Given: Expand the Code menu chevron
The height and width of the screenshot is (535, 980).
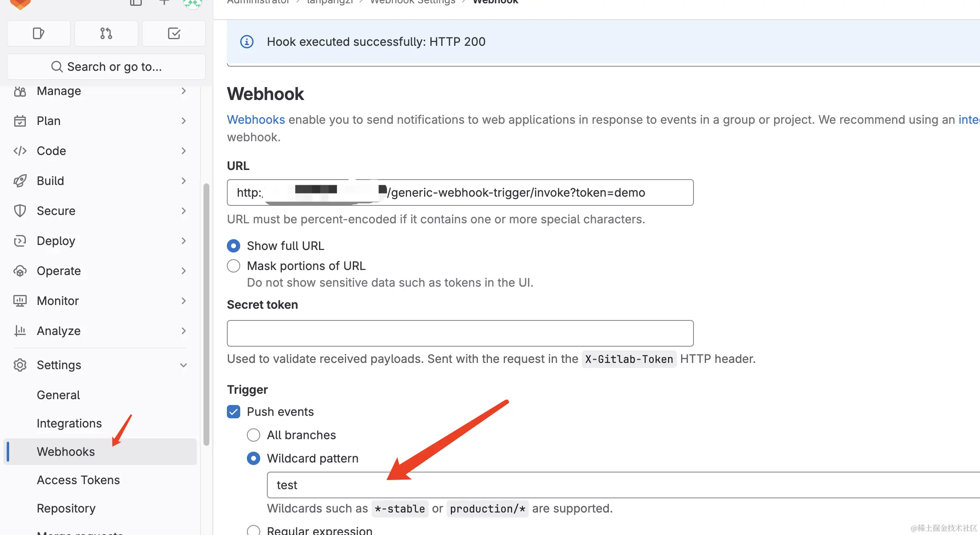Looking at the screenshot, I should pos(183,151).
